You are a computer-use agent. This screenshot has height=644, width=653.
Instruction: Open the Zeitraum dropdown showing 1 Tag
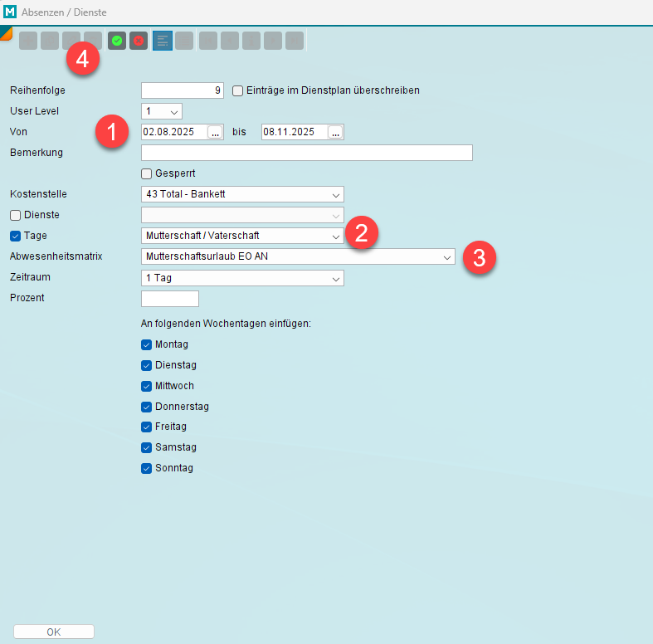pyautogui.click(x=336, y=278)
